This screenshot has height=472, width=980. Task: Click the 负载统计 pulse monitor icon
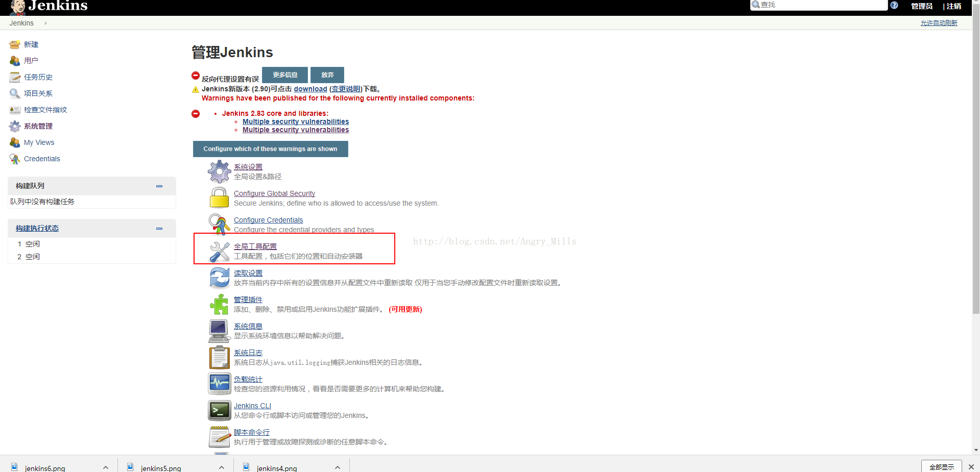point(220,384)
